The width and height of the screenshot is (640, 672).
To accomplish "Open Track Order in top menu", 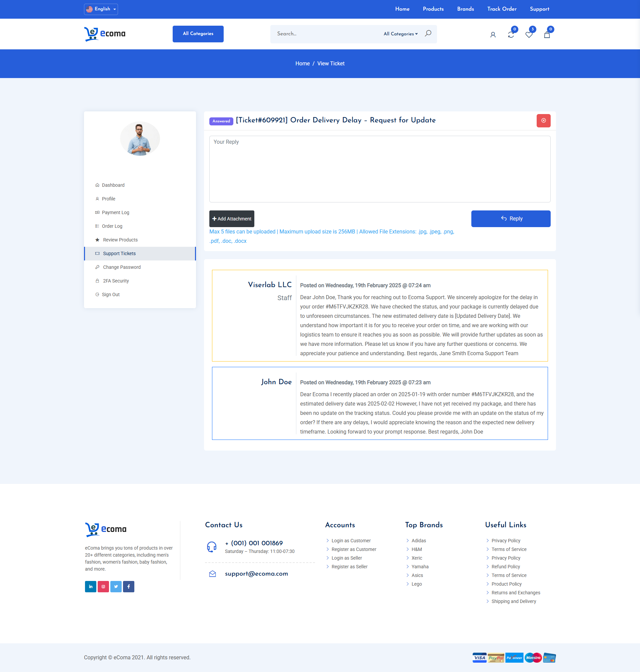I will point(501,9).
